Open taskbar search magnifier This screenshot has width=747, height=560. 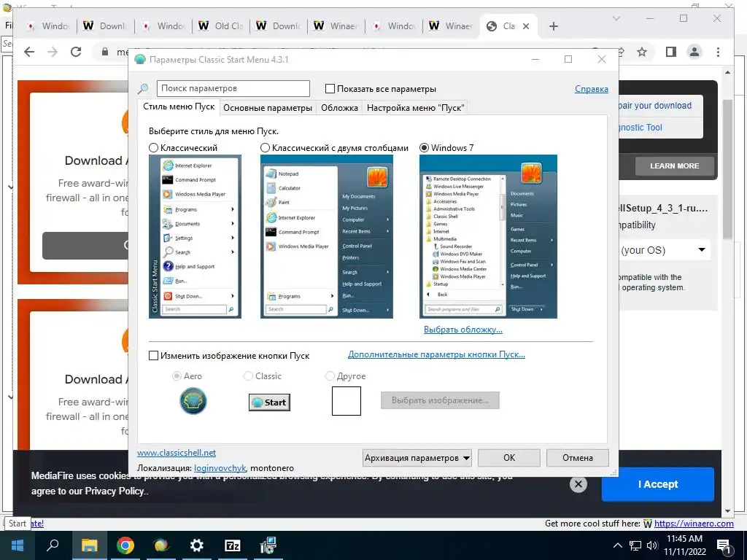[x=53, y=545]
